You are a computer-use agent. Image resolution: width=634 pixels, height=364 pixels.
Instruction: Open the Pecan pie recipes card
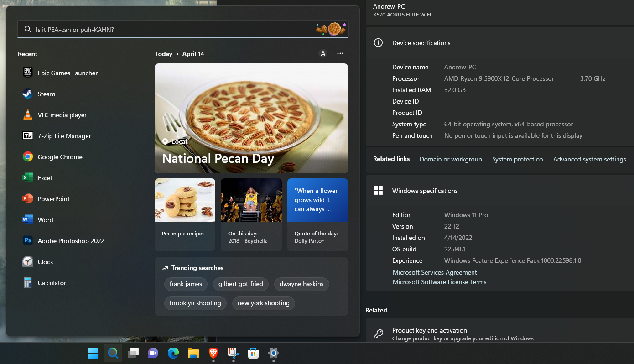click(x=185, y=215)
